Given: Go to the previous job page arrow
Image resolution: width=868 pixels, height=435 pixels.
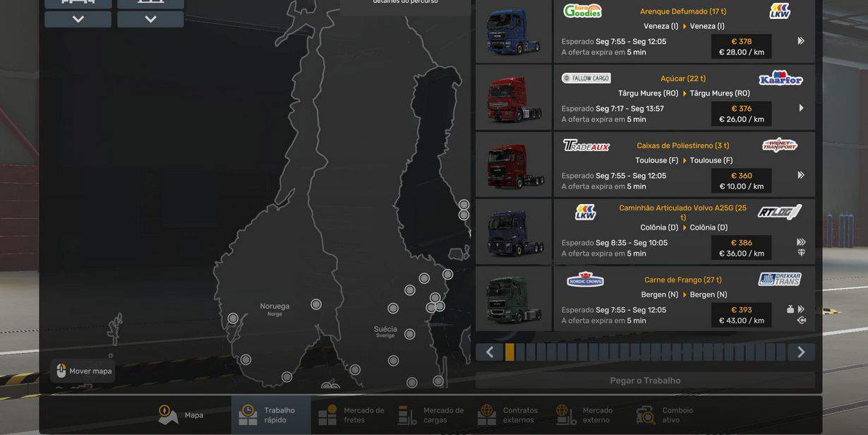Looking at the screenshot, I should (490, 352).
